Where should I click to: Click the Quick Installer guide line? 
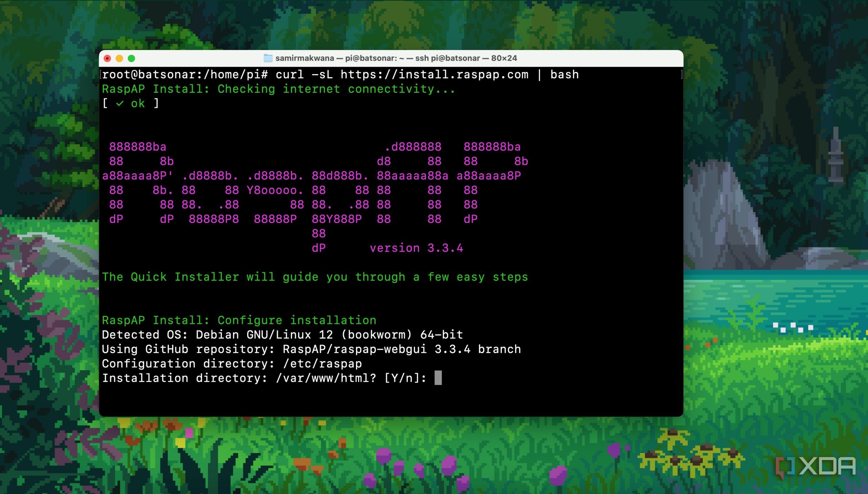(x=315, y=277)
